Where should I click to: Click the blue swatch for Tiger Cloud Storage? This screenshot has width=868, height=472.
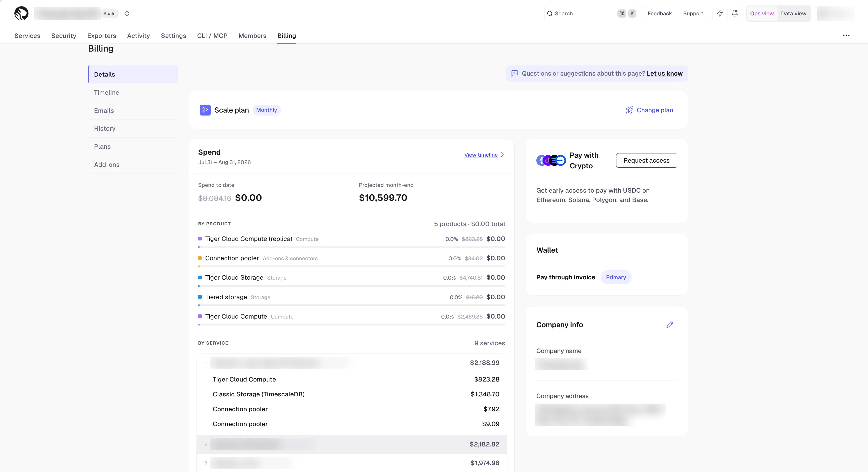(x=200, y=278)
